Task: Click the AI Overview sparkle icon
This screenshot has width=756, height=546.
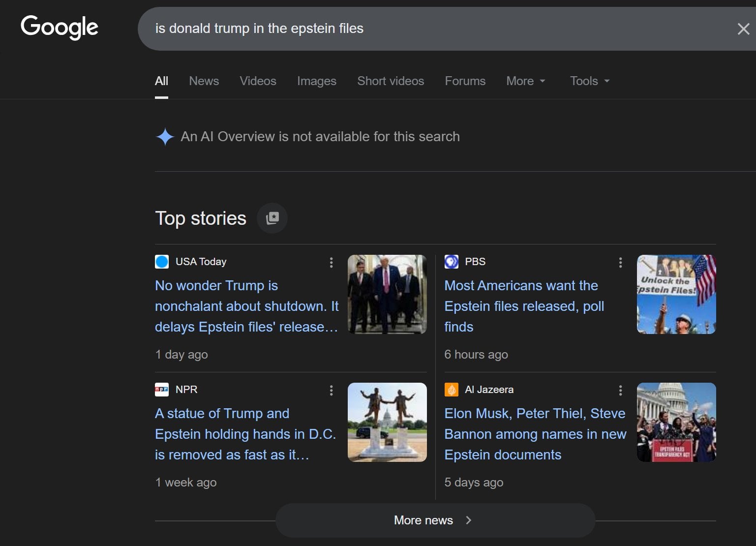Action: pyautogui.click(x=165, y=137)
